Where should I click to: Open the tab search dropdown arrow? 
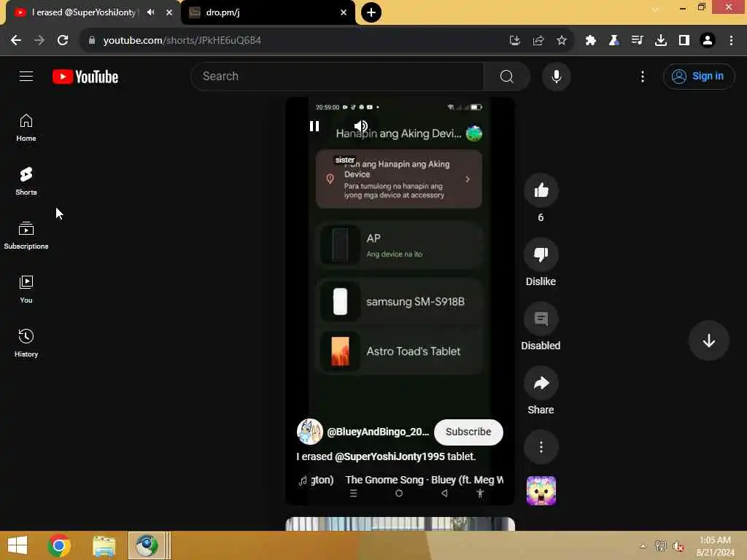pyautogui.click(x=656, y=9)
